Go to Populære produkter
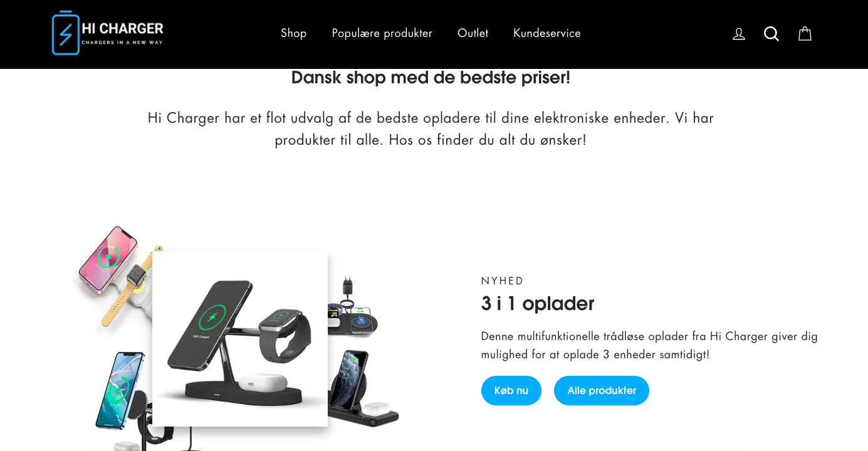The height and width of the screenshot is (451, 868). (382, 33)
